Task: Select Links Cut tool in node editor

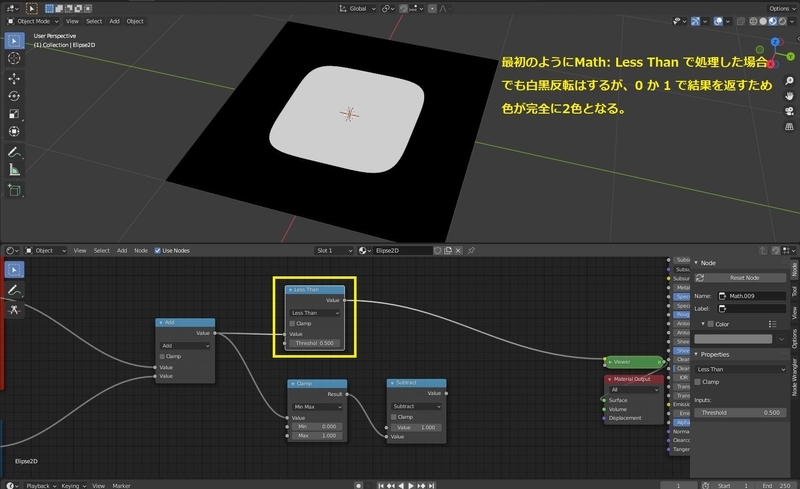Action: 14,309
